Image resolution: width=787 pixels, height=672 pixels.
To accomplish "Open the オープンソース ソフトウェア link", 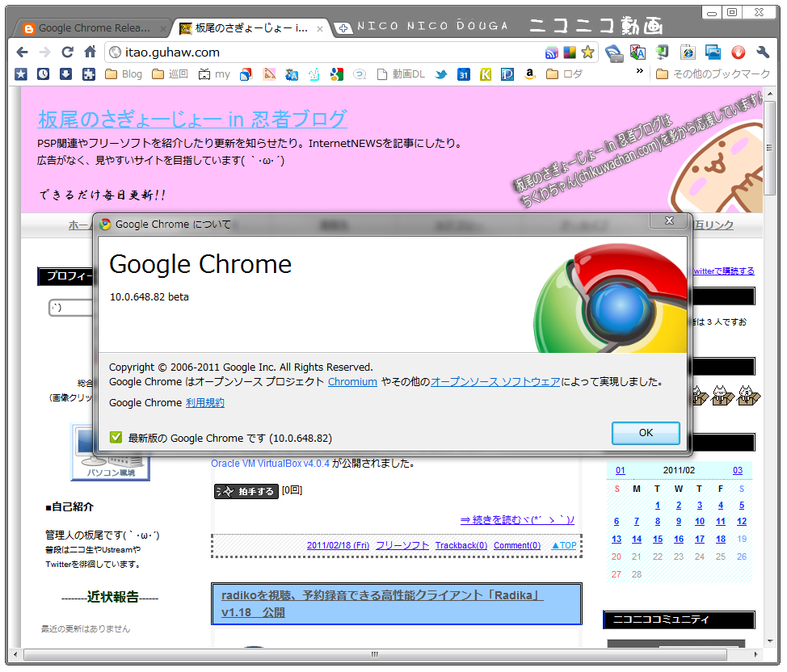I will point(495,382).
